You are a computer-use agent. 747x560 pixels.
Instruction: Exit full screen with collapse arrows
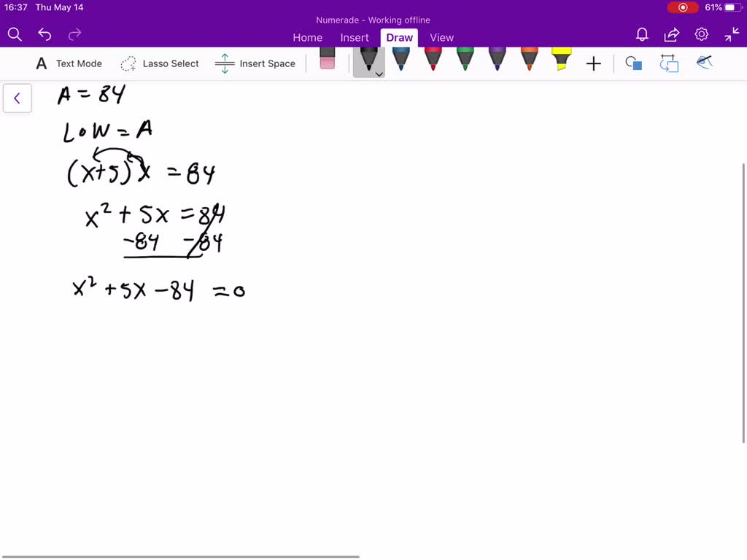(x=731, y=34)
